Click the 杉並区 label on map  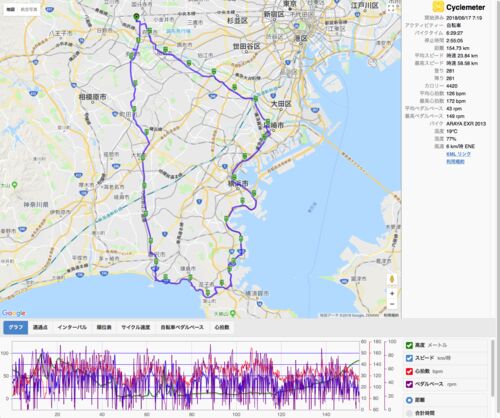pos(237,21)
